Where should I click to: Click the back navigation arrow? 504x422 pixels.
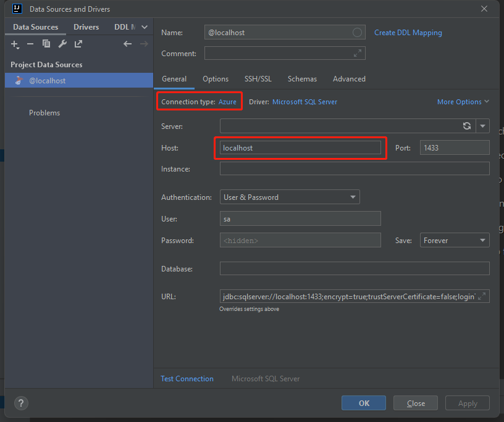click(128, 44)
